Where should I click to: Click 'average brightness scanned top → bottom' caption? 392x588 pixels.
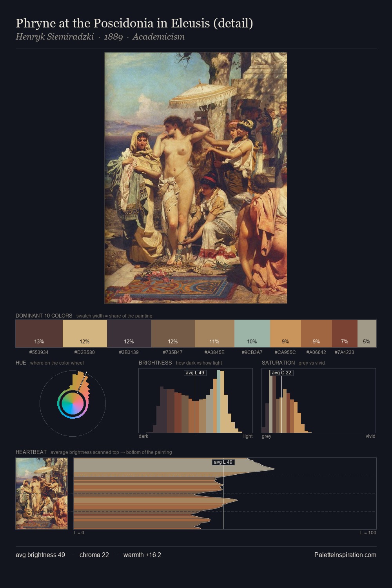[x=111, y=452]
